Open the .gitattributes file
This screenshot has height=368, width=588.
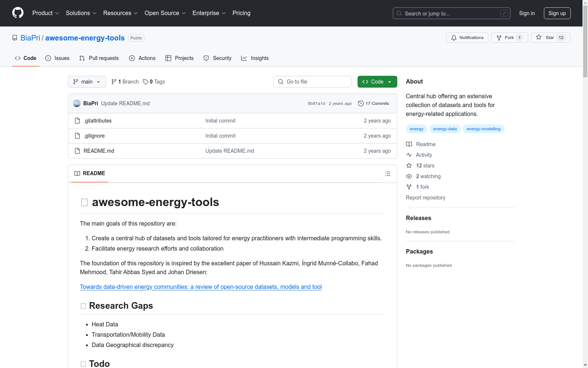coord(97,121)
